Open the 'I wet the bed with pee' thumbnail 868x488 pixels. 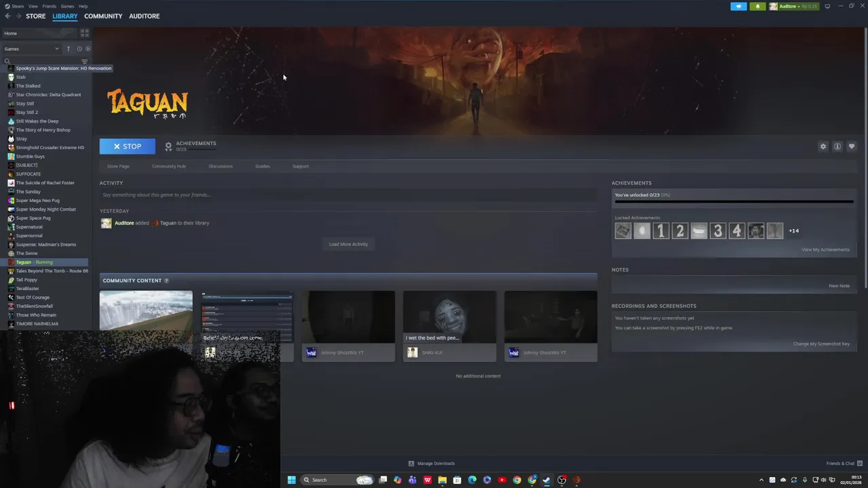[450, 317]
